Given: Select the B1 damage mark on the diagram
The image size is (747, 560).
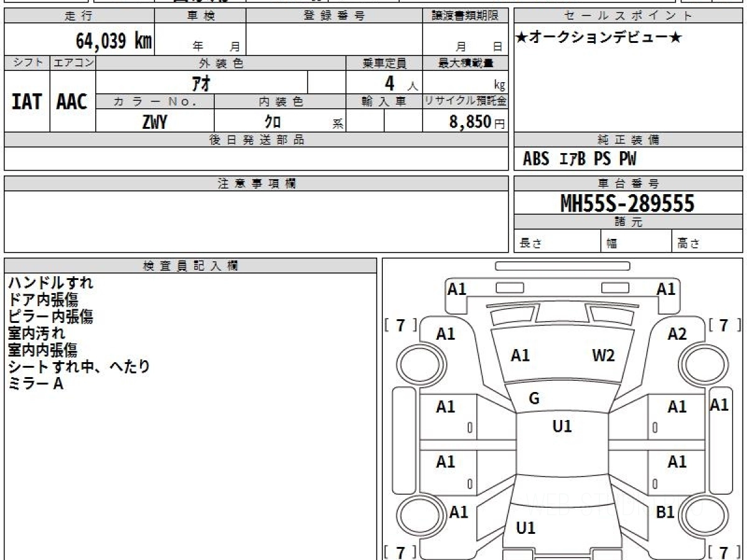Looking at the screenshot, I should tap(665, 512).
